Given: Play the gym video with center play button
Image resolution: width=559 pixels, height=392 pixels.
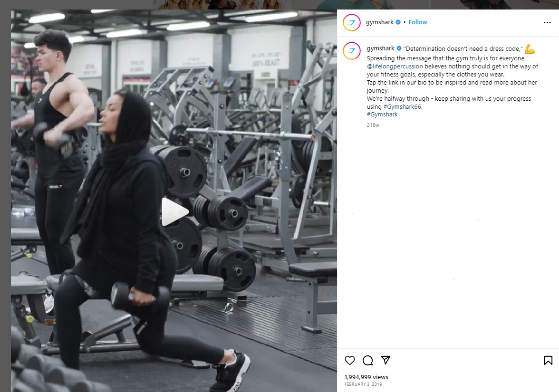Looking at the screenshot, I should [x=174, y=212].
